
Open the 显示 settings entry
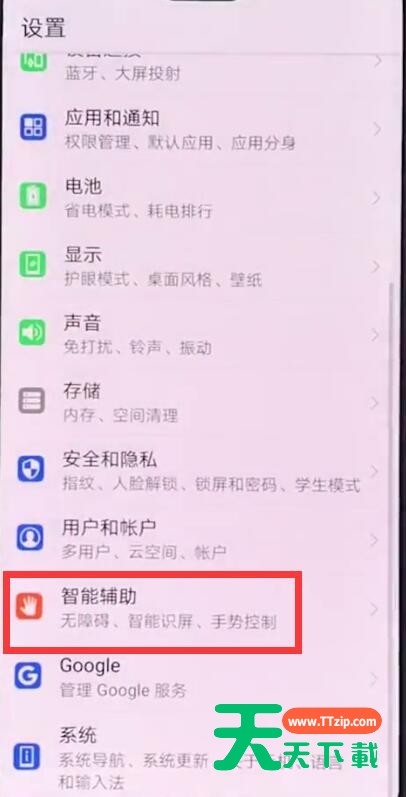[x=203, y=266]
